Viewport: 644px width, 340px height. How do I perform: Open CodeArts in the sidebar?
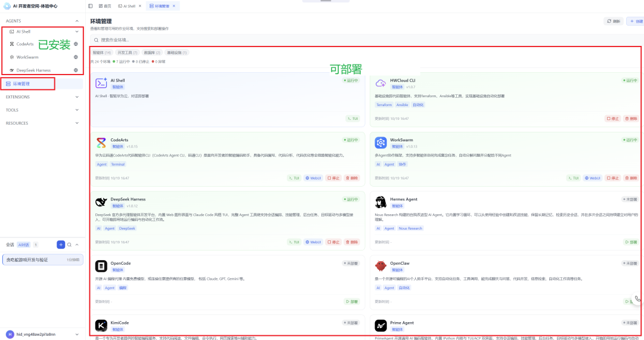[25, 44]
